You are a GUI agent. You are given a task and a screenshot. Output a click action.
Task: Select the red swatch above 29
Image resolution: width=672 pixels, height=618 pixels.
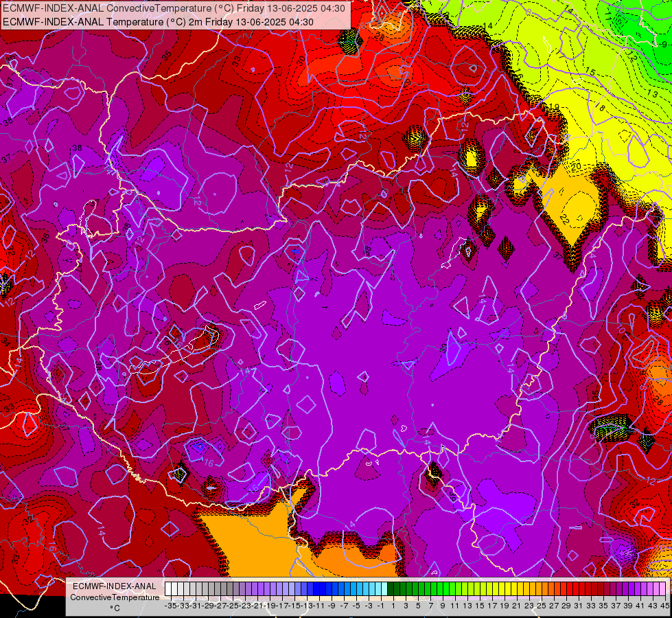pos(564,589)
